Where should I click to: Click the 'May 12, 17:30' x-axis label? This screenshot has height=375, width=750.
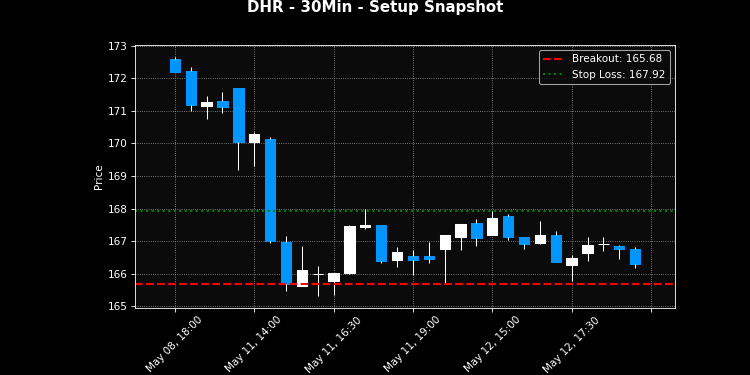click(570, 344)
